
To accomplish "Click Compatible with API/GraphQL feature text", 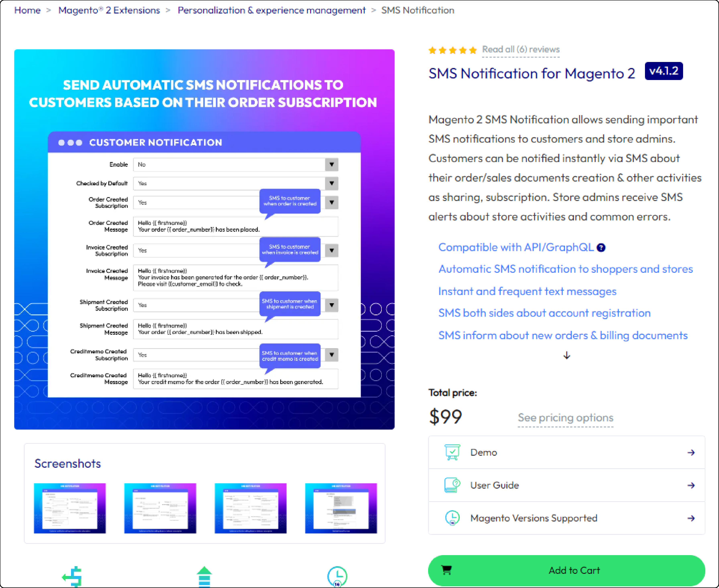I will click(516, 247).
